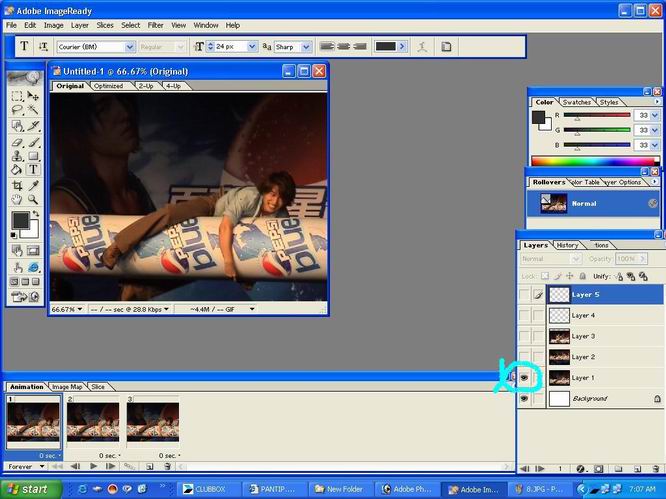This screenshot has width=666, height=499.
Task: Swap foreground and background colors arrow
Action: (x=36, y=214)
